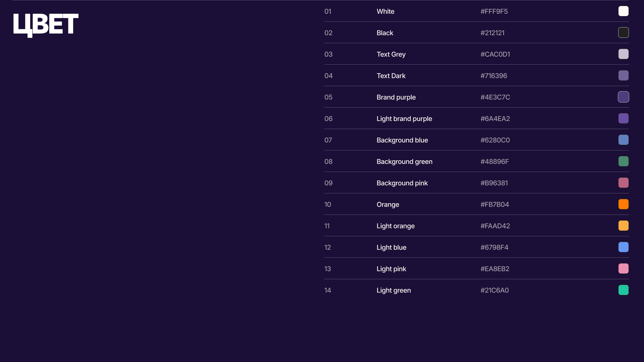The image size is (644, 362).
Task: Click the hex code #FB7B04
Action: (x=494, y=204)
